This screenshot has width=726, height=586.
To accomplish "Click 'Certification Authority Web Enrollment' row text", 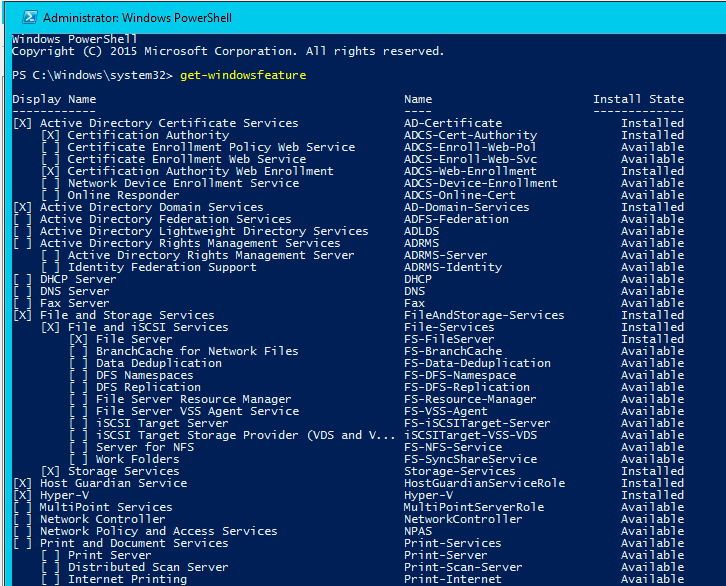I will 200,171.
